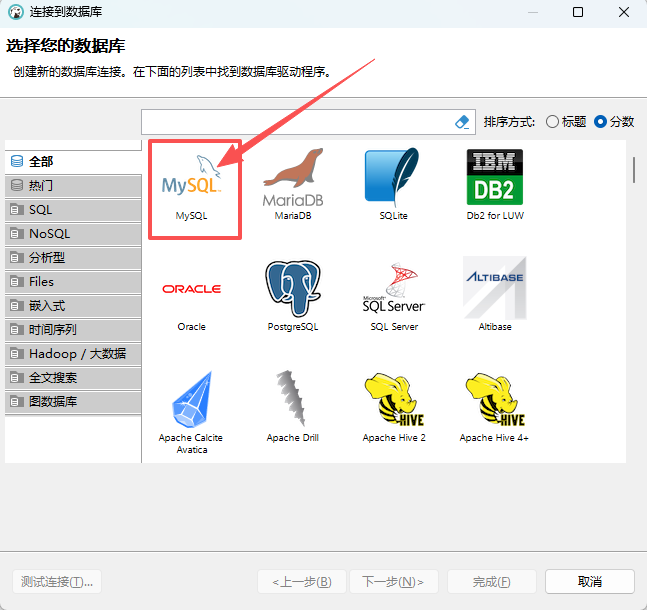Open the full-text search (全文搜索) category
The image size is (647, 610).
coord(73,378)
